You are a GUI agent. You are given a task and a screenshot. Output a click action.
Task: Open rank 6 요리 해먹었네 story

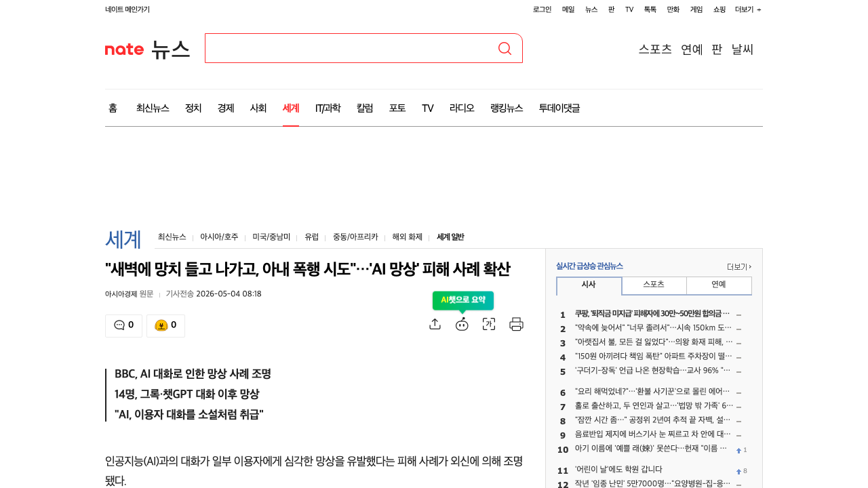coord(652,392)
